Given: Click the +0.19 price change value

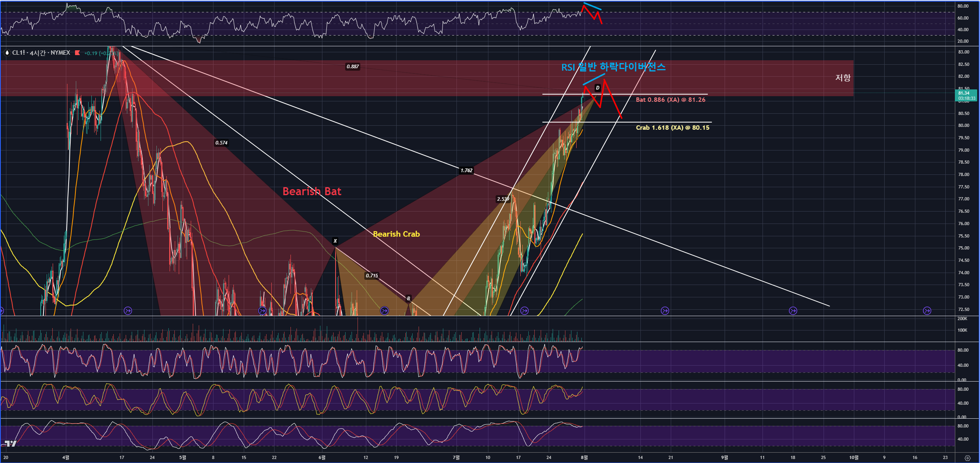Looking at the screenshot, I should tap(91, 53).
